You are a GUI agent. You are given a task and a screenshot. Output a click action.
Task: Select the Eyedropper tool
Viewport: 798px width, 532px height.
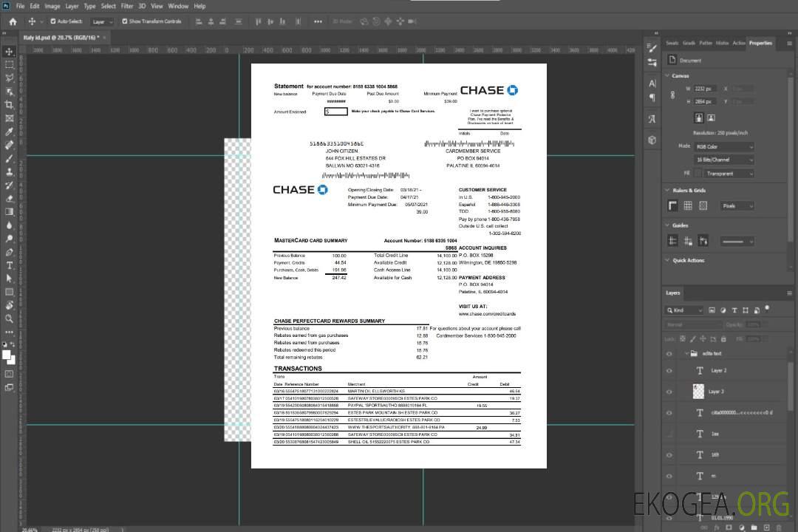pos(9,132)
